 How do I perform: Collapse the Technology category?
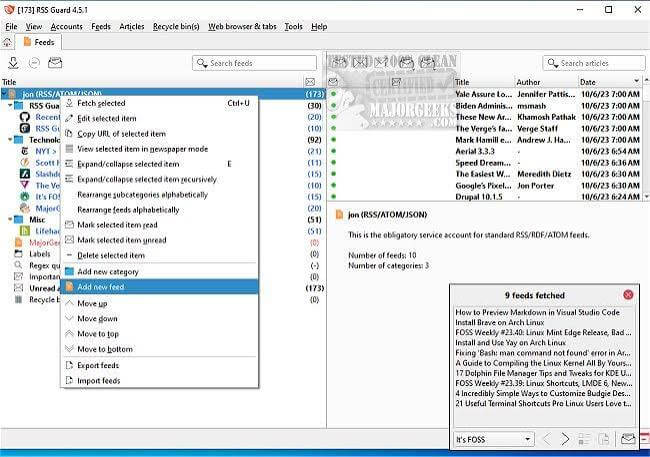coord(10,140)
